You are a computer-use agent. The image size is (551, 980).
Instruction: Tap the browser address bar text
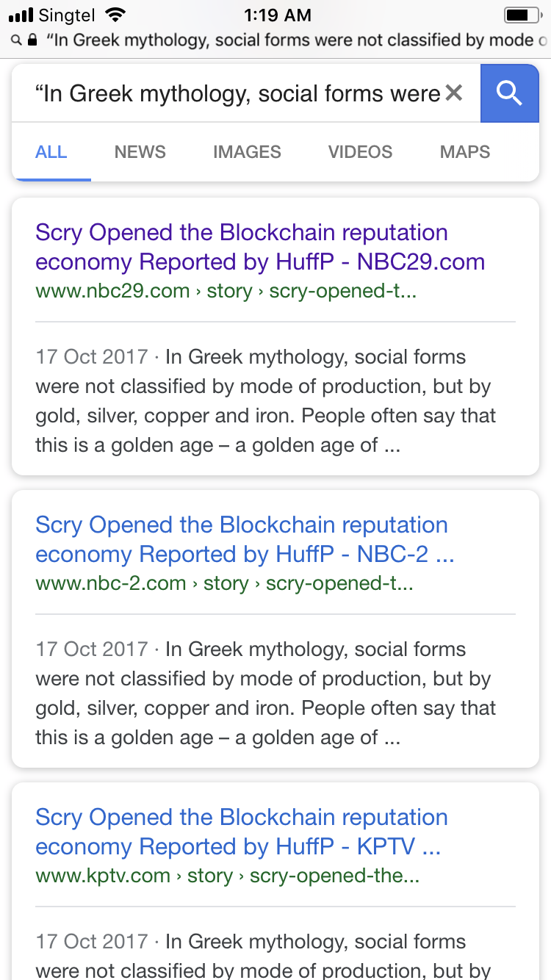click(294, 40)
